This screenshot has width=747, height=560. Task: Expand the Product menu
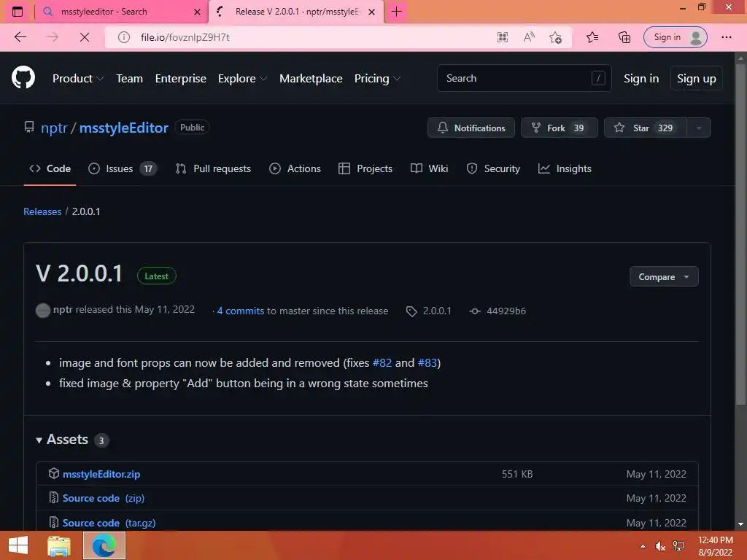coord(78,79)
